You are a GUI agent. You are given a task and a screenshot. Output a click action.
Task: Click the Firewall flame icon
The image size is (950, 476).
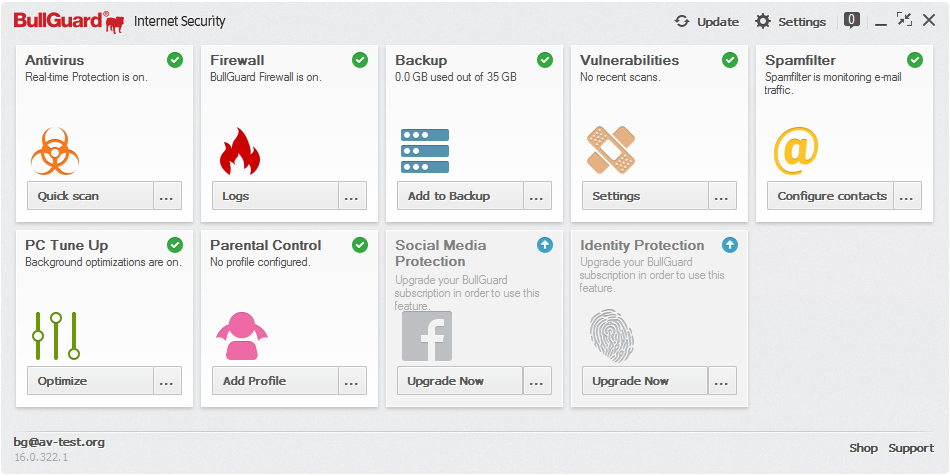(239, 151)
